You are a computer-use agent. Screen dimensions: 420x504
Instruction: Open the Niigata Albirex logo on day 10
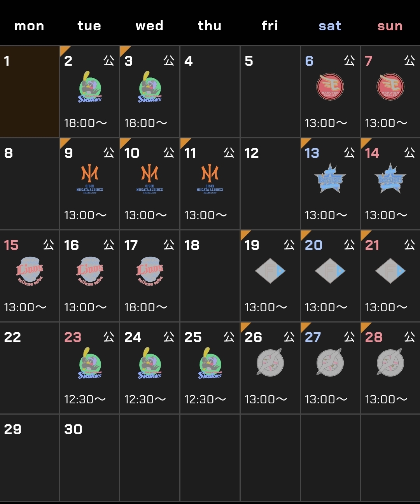(150, 178)
